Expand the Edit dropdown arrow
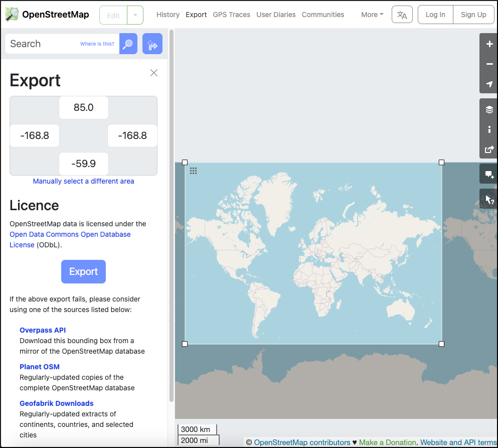 135,15
